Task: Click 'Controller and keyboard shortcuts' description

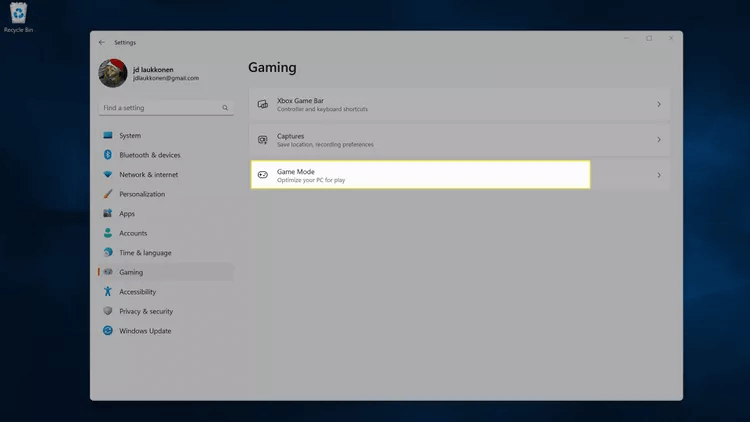Action: [322, 109]
